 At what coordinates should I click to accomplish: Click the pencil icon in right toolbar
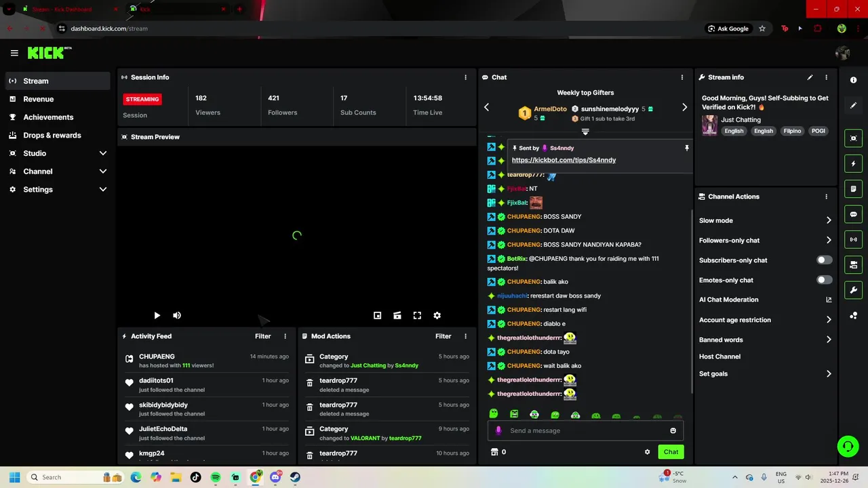(853, 105)
